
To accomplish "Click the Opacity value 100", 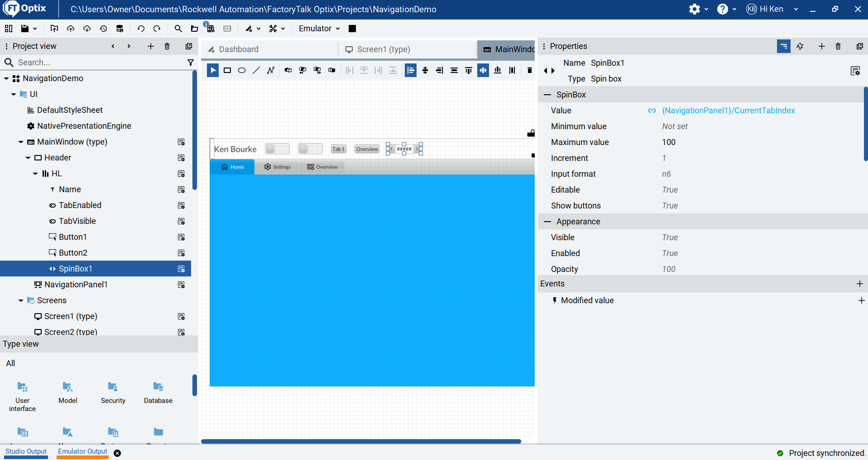I will [668, 269].
